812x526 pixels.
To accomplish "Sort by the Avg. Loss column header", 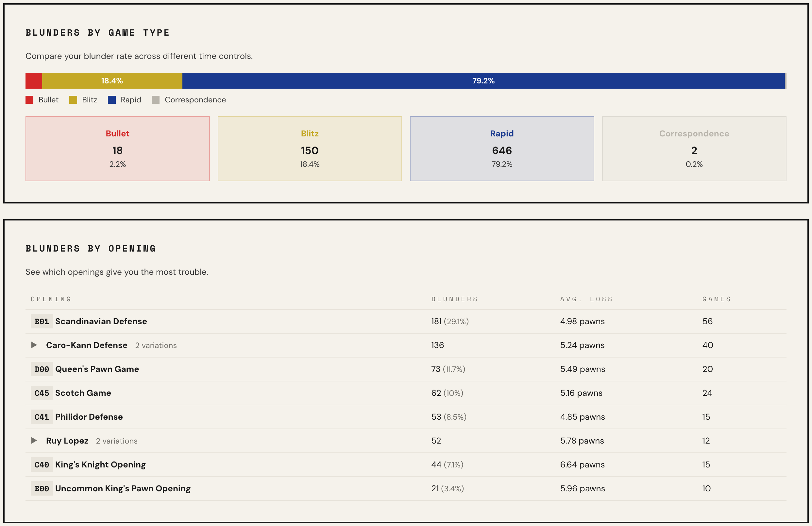I will tap(586, 299).
